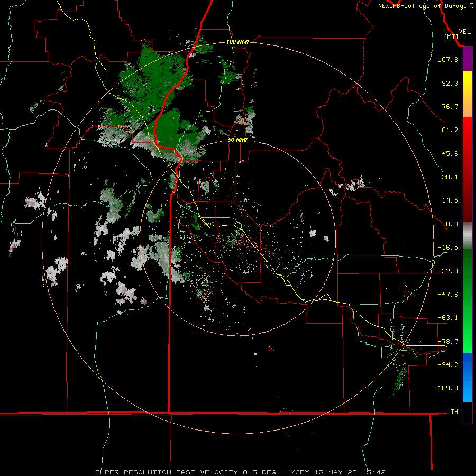Click the -78.7 scale value
The image size is (476, 476).
[448, 342]
